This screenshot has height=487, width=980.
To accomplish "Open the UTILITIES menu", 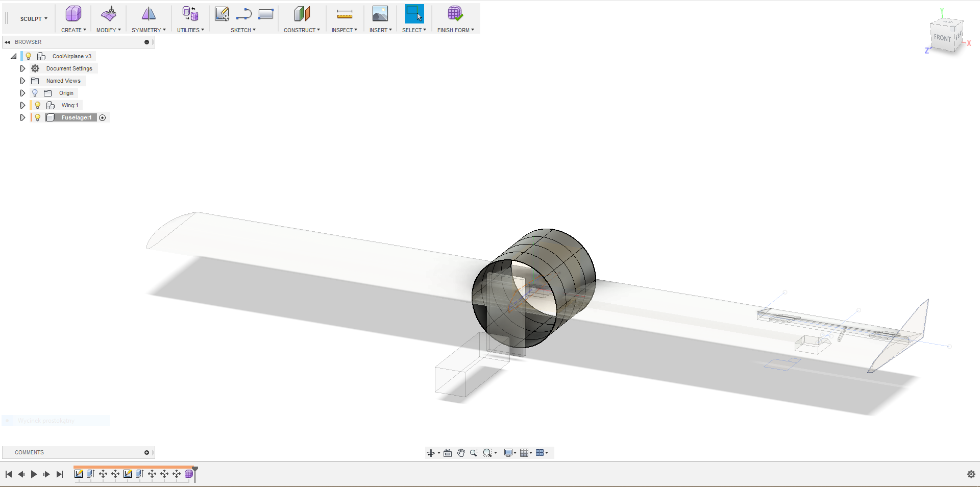I will click(190, 30).
